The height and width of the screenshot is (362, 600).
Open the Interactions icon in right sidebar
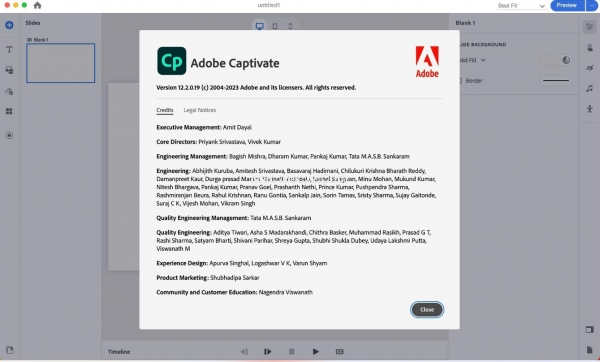[x=590, y=47]
